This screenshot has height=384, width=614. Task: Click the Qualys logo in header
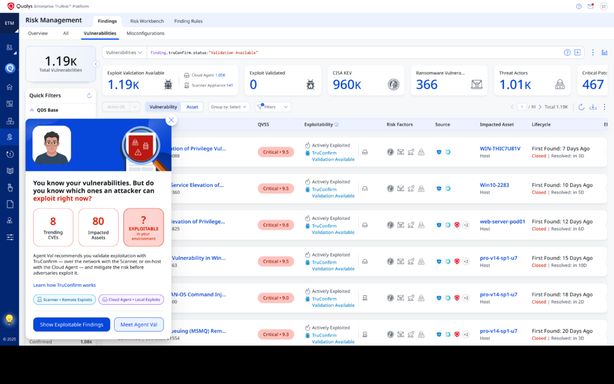[11, 6]
